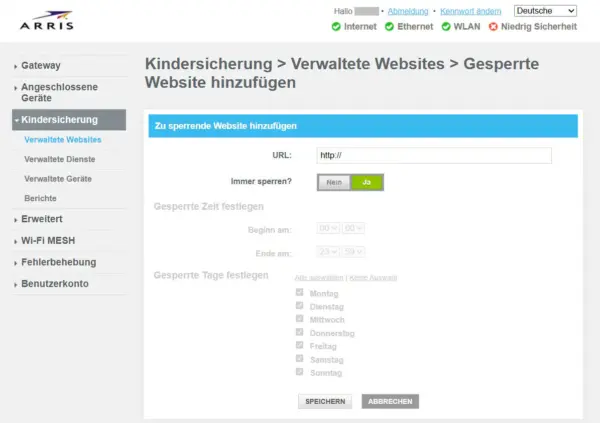Set Immer sperren to Nein

click(334, 183)
